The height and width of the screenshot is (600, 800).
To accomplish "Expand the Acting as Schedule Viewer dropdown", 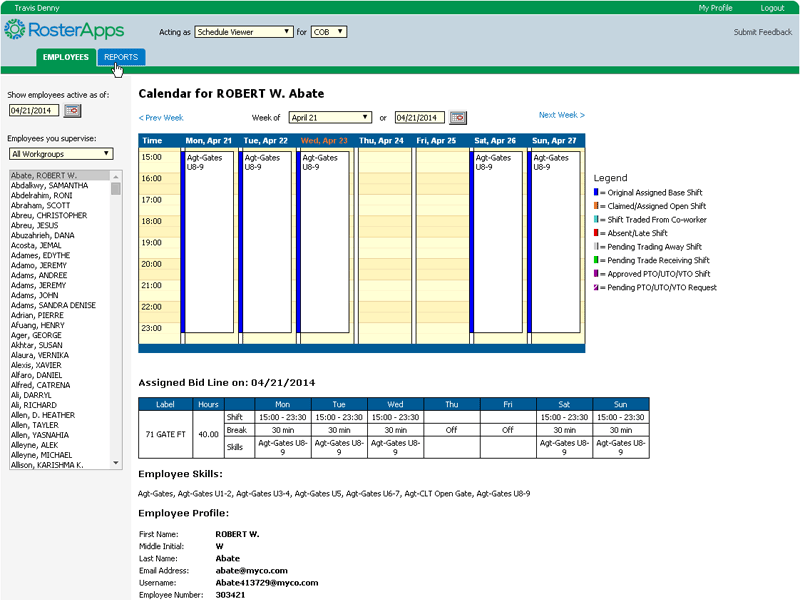I will [x=244, y=32].
